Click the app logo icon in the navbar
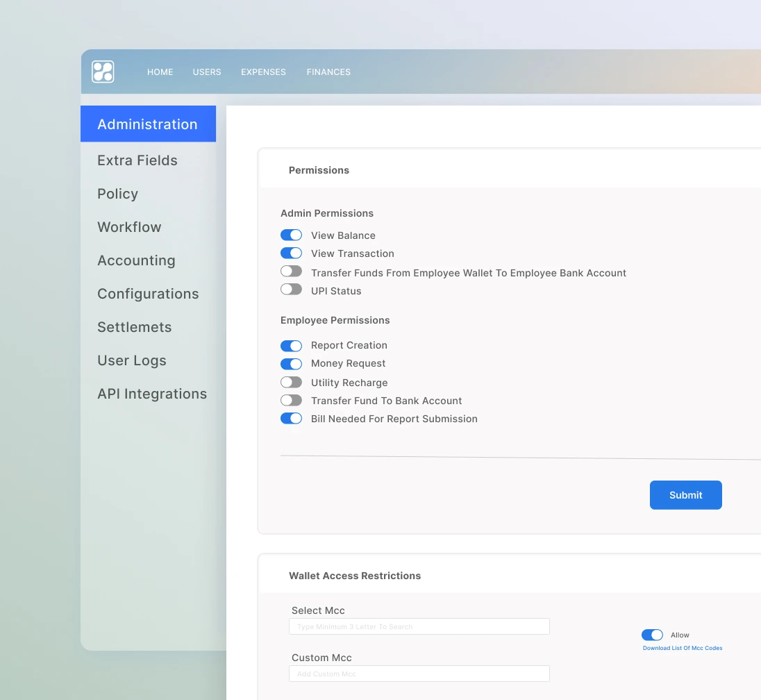 coord(103,72)
